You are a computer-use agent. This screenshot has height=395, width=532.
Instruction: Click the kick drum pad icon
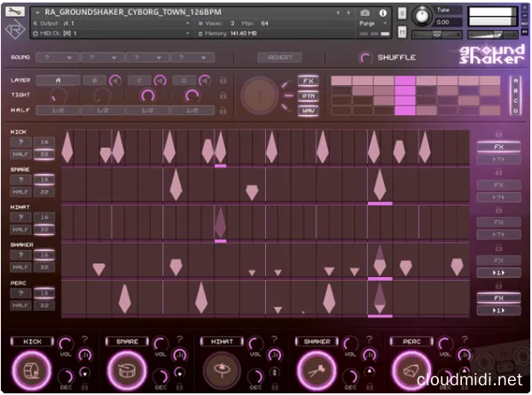tap(32, 370)
